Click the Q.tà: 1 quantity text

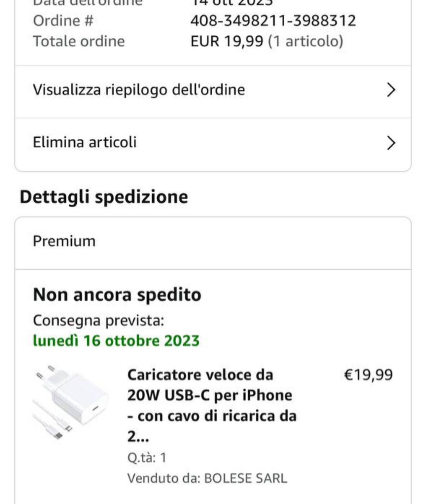point(147,458)
